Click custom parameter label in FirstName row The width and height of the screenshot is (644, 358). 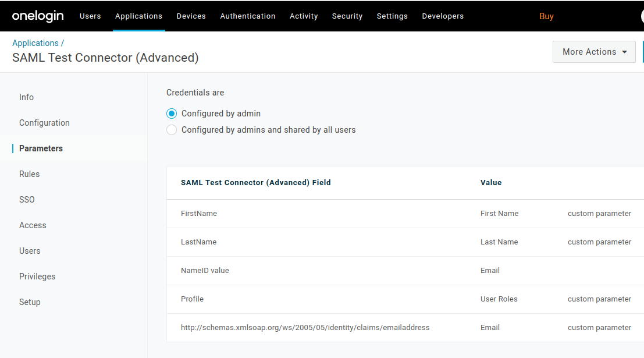(599, 213)
